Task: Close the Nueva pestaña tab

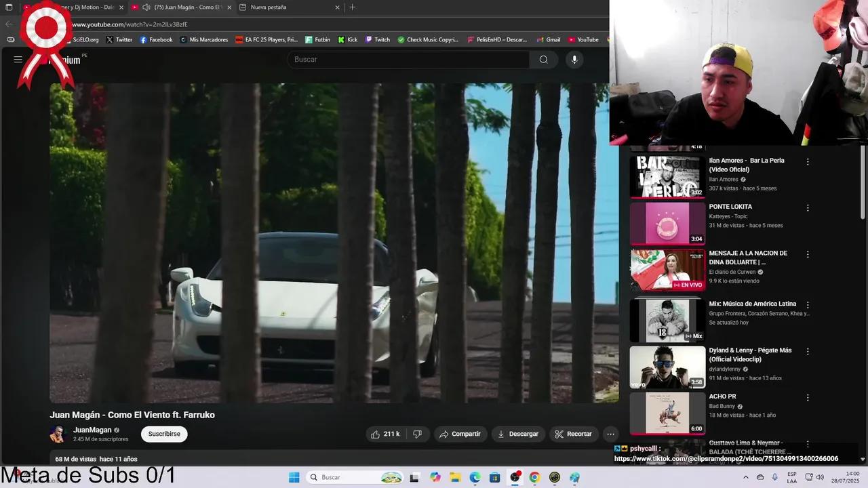Action: click(x=337, y=7)
